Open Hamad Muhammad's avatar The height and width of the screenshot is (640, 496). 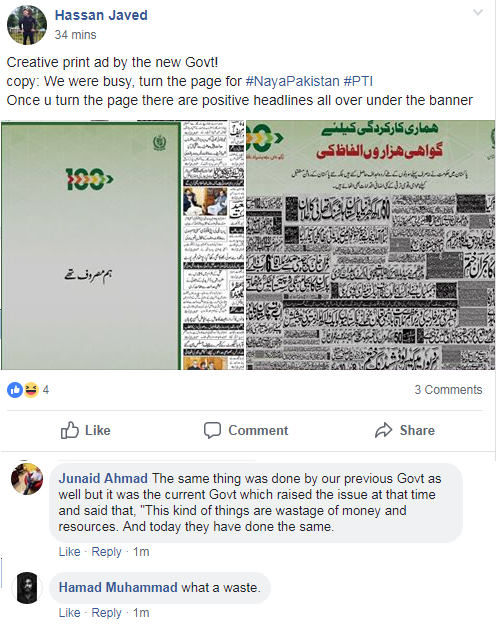coord(27,588)
